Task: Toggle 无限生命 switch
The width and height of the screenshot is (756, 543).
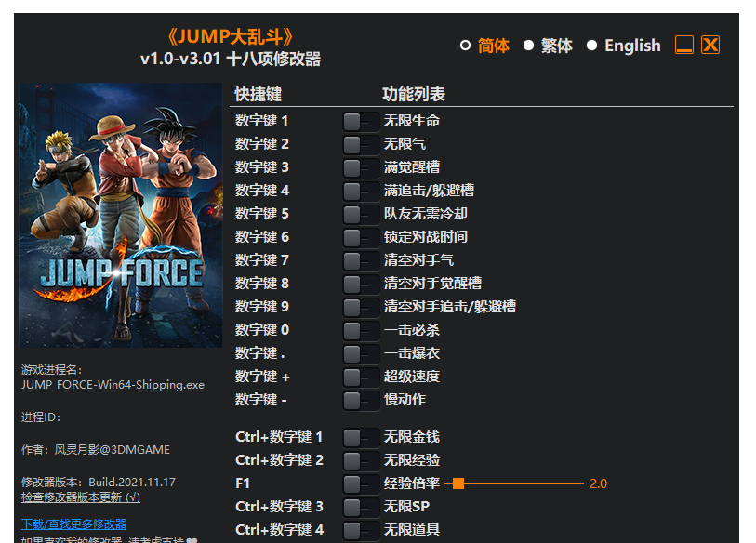Action: point(361,121)
